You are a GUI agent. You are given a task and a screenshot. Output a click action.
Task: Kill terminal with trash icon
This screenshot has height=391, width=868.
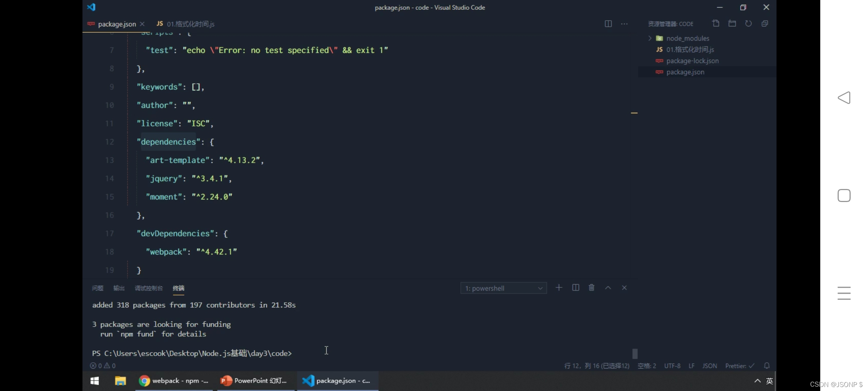coord(592,287)
